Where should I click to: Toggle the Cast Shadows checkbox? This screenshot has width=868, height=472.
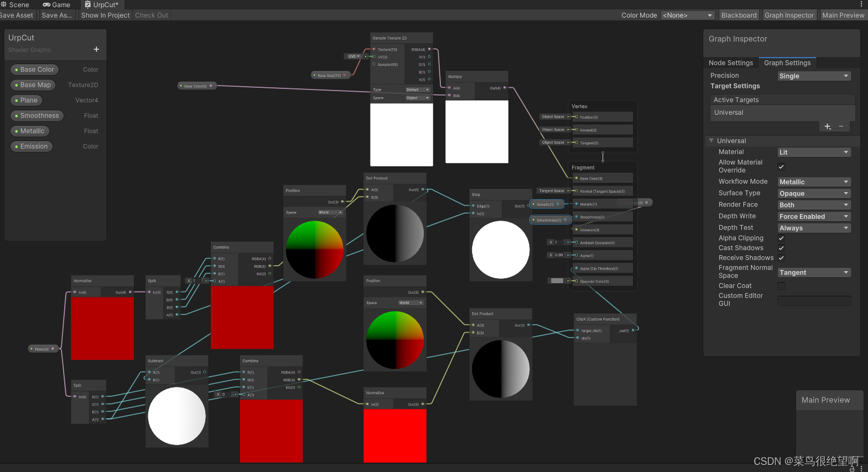[781, 248]
